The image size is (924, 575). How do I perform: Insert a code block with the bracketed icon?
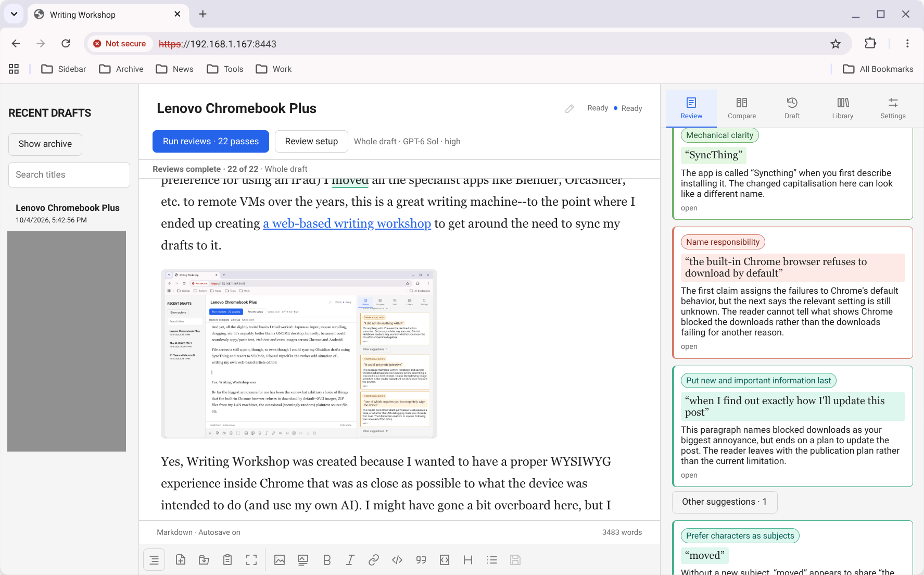[445, 560]
